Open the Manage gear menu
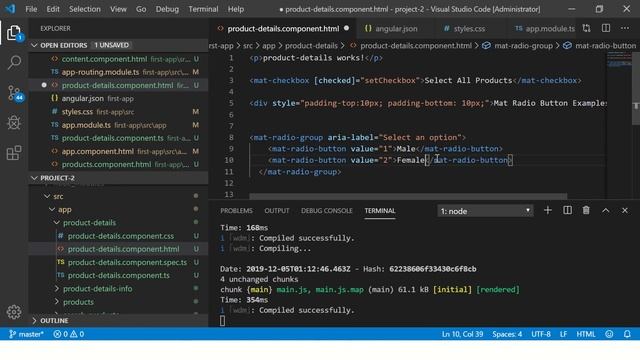640x360 pixels. coord(14,312)
